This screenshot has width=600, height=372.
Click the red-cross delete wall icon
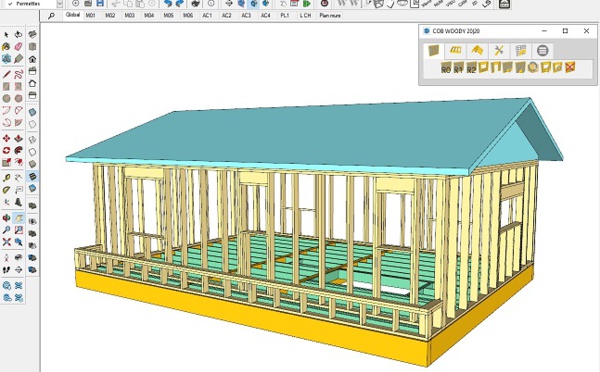click(570, 67)
